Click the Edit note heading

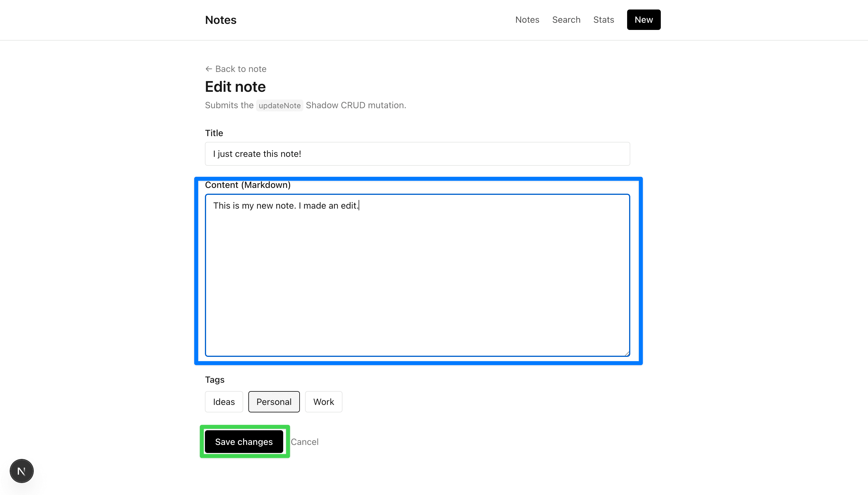pyautogui.click(x=235, y=87)
